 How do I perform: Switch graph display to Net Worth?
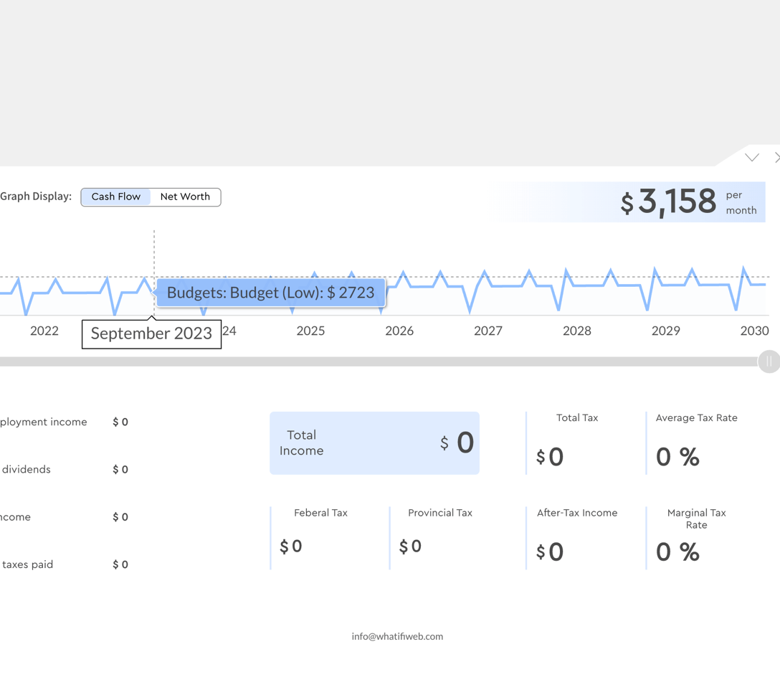[x=185, y=197]
